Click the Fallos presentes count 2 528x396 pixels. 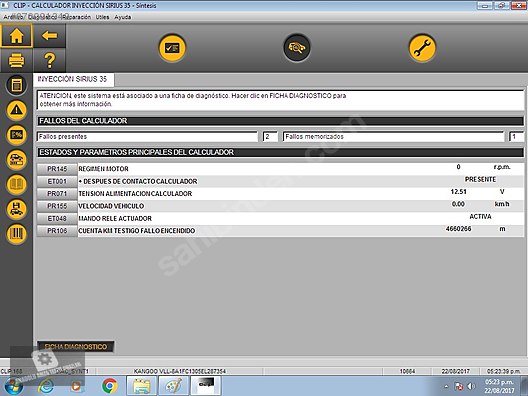270,137
